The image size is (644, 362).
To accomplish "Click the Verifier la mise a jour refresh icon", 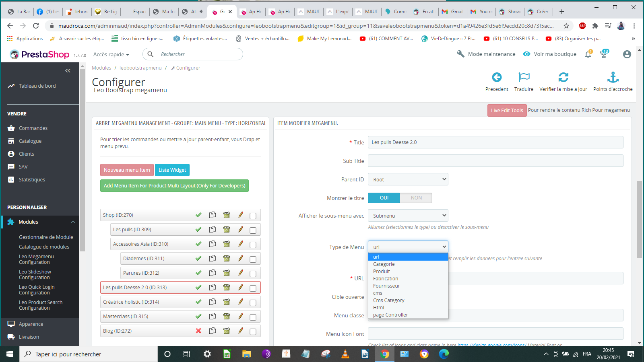I will [563, 77].
